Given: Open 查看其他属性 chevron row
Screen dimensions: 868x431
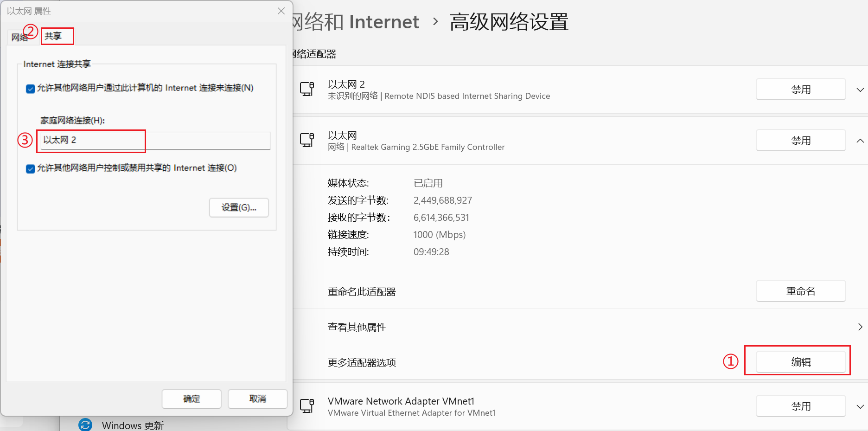Looking at the screenshot, I should 860,327.
